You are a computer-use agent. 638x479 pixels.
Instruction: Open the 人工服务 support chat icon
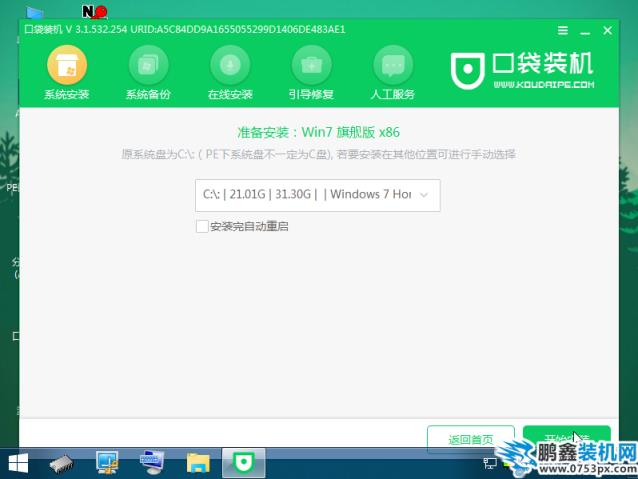click(x=393, y=65)
